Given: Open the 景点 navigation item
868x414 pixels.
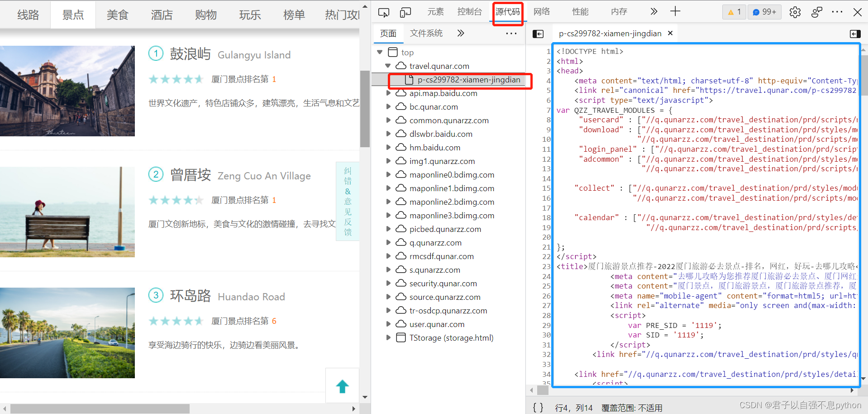Looking at the screenshot, I should click(73, 15).
